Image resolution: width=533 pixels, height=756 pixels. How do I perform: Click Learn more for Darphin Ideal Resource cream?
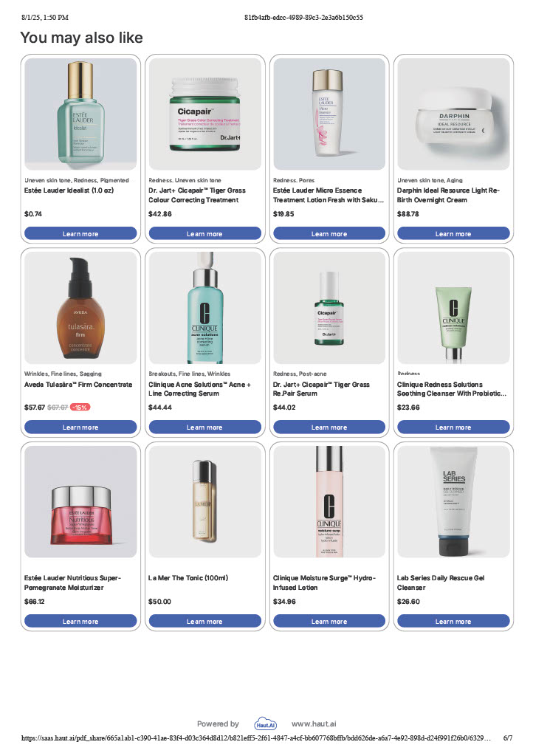(453, 233)
